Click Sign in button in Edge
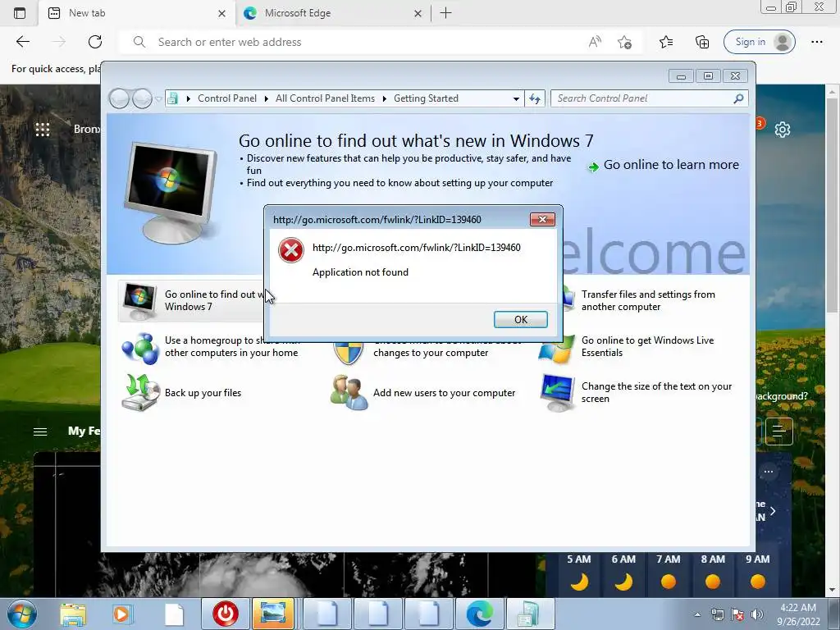This screenshot has height=630, width=840. coord(759,42)
